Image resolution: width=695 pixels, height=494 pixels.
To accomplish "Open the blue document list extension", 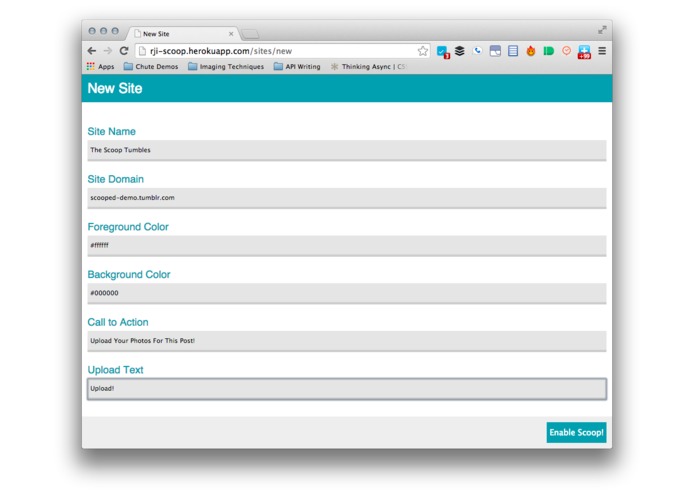I will [513, 51].
